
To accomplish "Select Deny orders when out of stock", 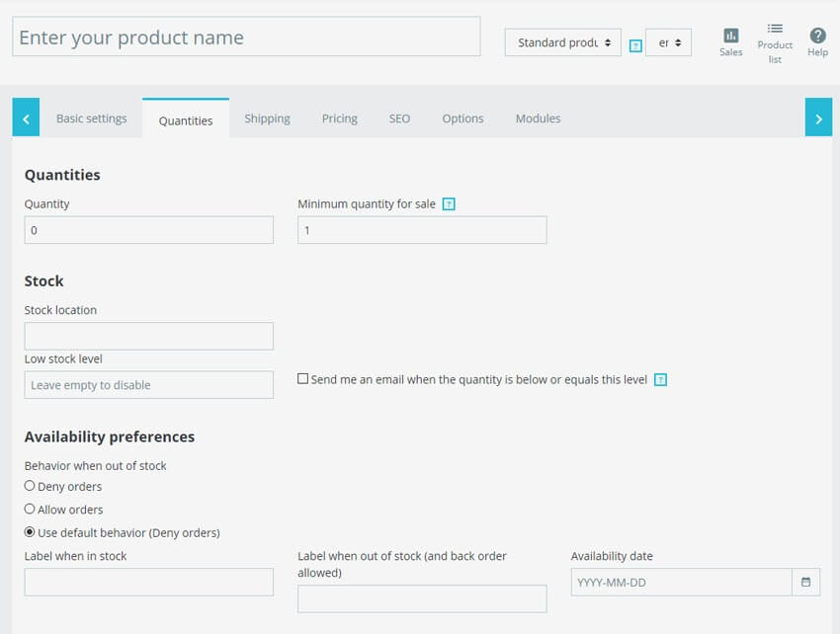I will tap(31, 486).
